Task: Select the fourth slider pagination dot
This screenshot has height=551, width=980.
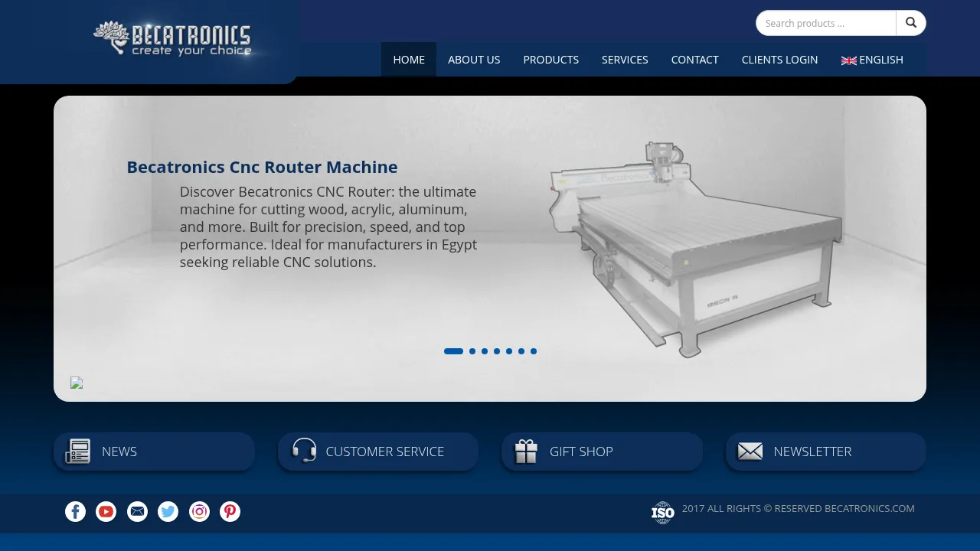Action: [497, 351]
